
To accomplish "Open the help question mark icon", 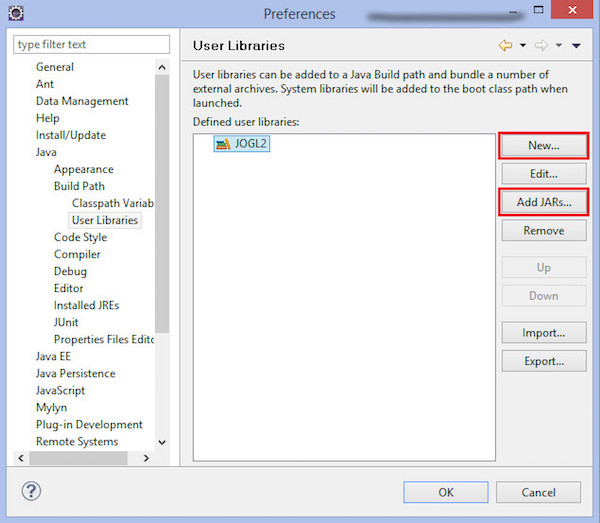I will coord(31,491).
